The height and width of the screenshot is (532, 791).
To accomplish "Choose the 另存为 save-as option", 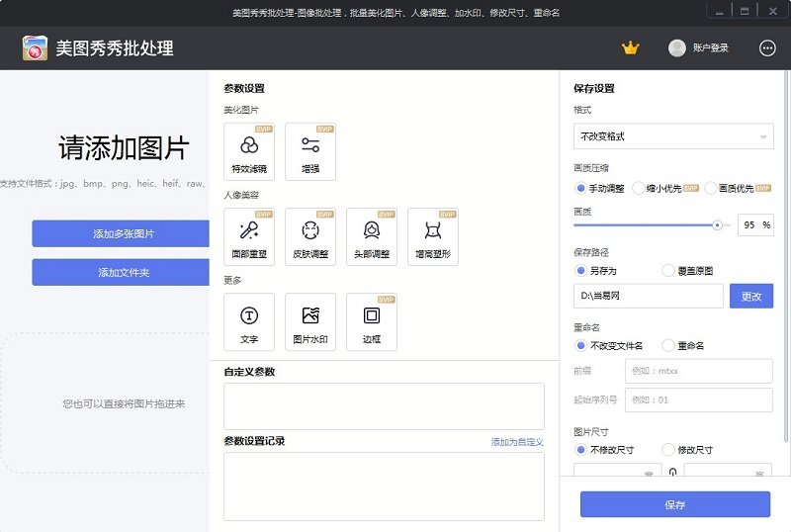I will 580,271.
